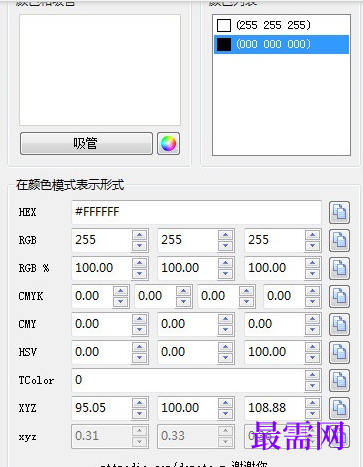Viewport: 363px width, 467px height.
Task: Decrease the CMYK black value
Action: 312,302
